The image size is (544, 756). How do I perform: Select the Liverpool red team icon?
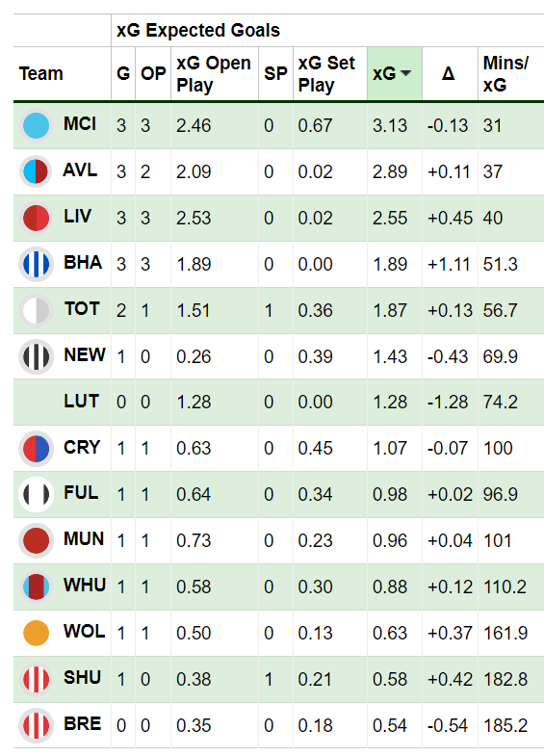37,218
